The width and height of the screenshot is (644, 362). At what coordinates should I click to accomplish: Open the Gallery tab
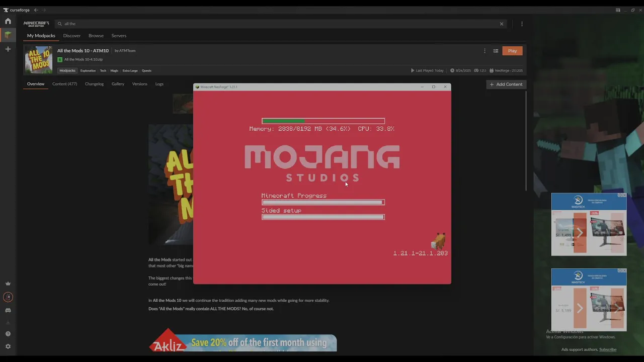tap(118, 84)
